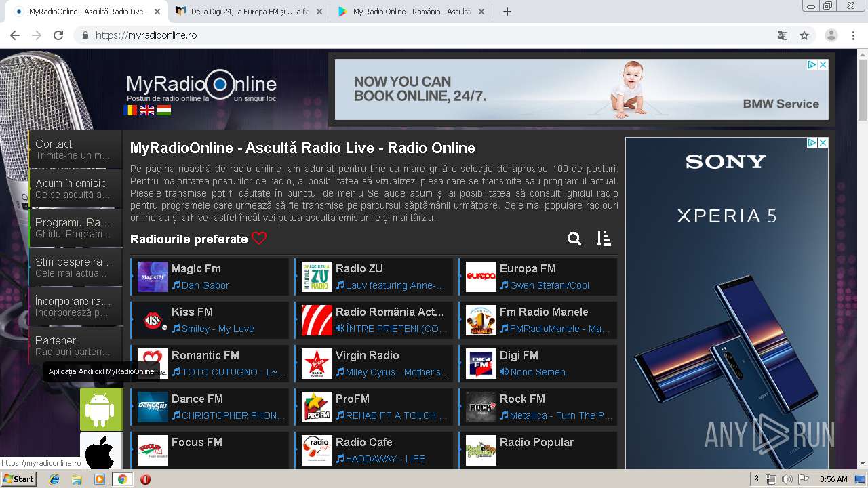The width and height of the screenshot is (868, 488).
Task: Click the Romantic FM logo
Action: [x=153, y=364]
